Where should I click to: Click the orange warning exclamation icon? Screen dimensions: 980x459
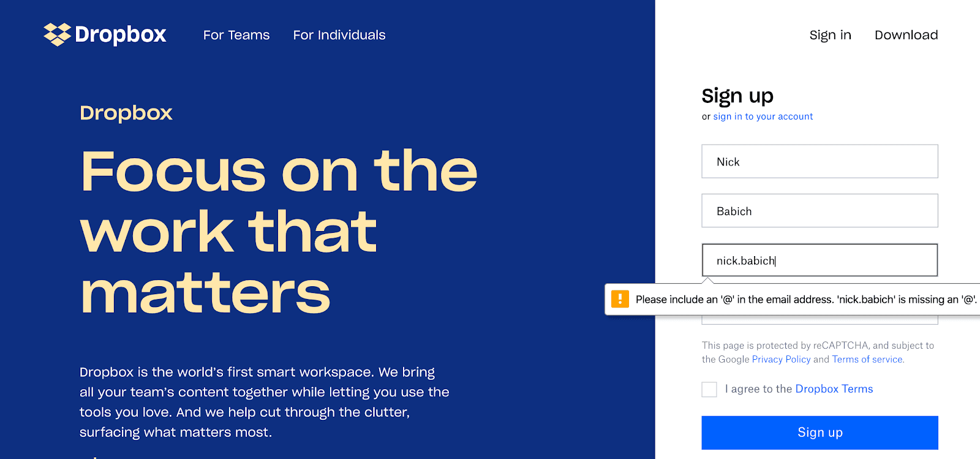[x=620, y=299]
